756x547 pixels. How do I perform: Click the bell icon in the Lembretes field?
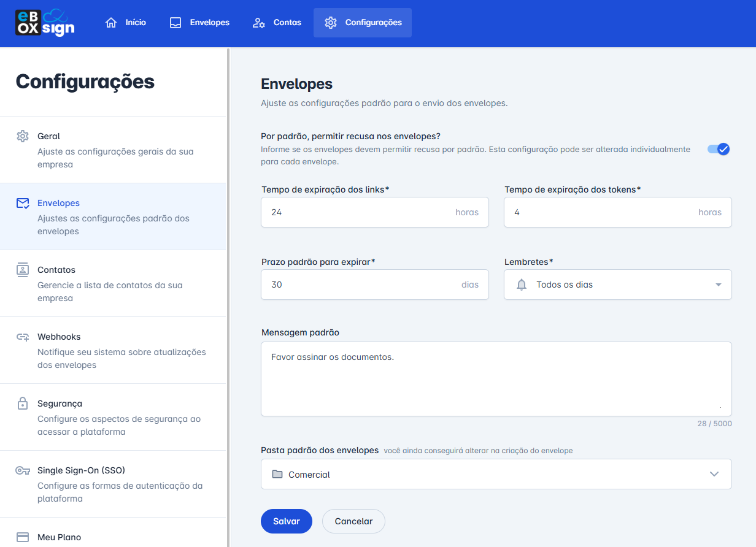(x=521, y=284)
